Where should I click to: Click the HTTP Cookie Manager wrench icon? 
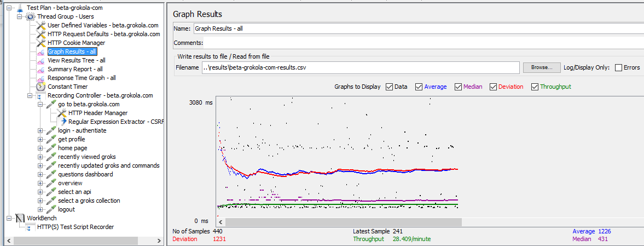[41, 43]
